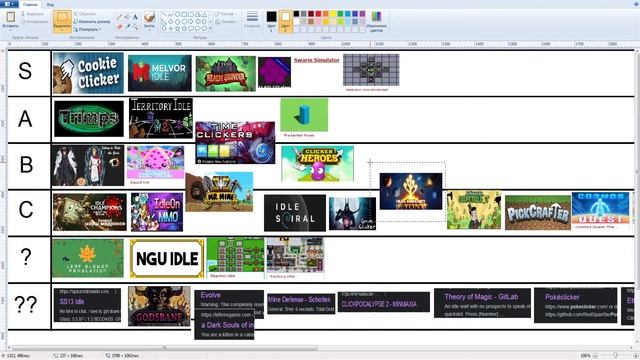Click the Paste clipboard icon
The image size is (640, 360).
[x=11, y=17]
